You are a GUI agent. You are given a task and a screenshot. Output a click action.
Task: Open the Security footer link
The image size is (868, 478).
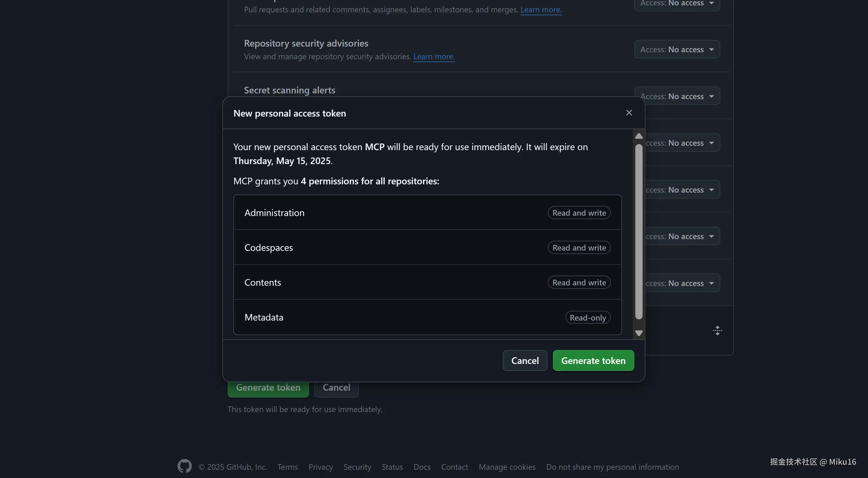tap(357, 467)
